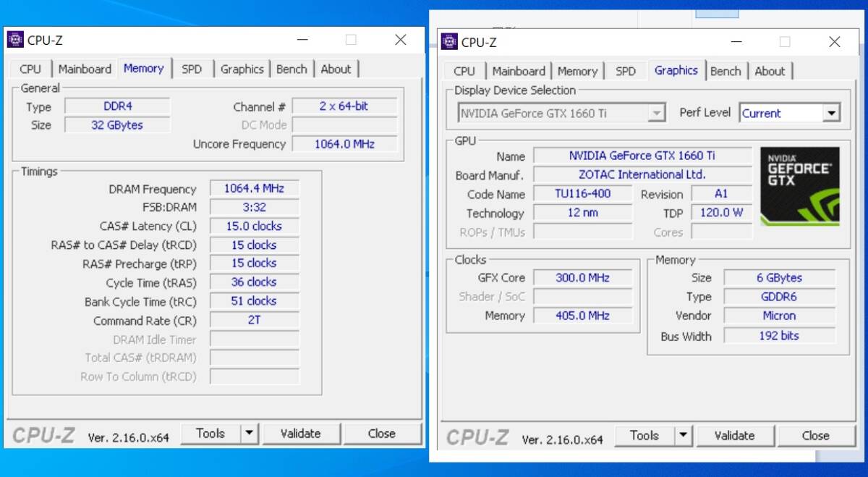Click the Memory clock 405.0 MHz value

point(583,316)
